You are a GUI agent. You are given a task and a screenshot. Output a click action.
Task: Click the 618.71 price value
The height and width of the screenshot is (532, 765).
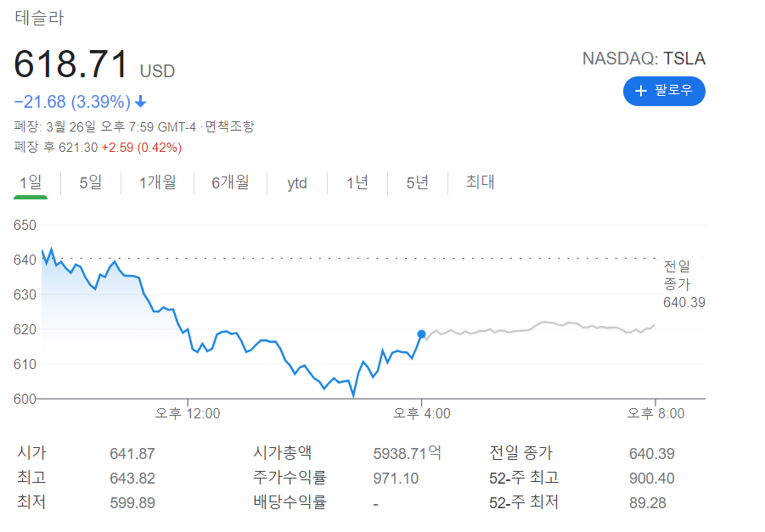pyautogui.click(x=70, y=64)
